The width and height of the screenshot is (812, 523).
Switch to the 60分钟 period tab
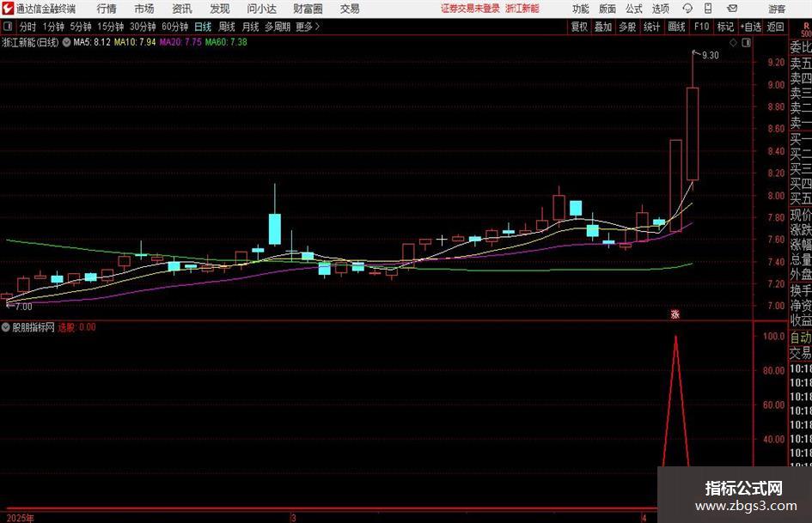pyautogui.click(x=175, y=27)
